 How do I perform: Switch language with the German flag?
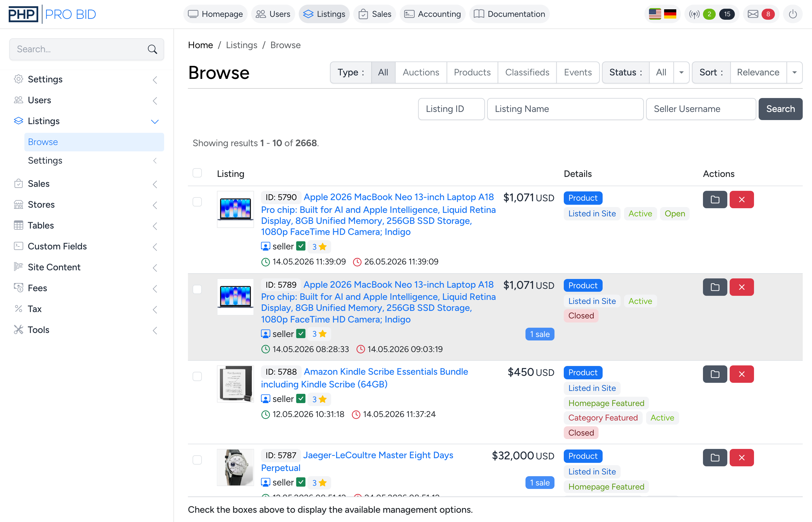point(670,14)
